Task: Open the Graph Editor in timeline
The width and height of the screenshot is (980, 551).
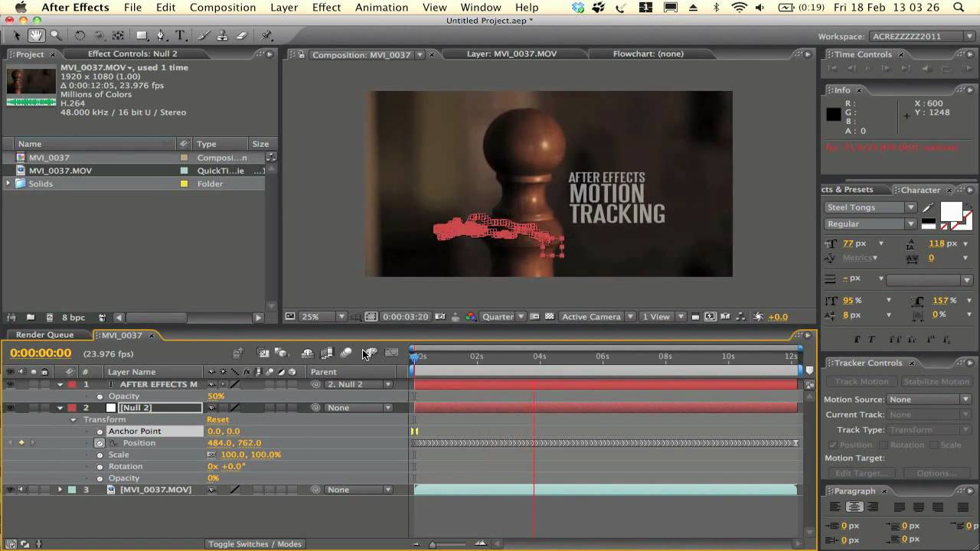Action: click(391, 353)
